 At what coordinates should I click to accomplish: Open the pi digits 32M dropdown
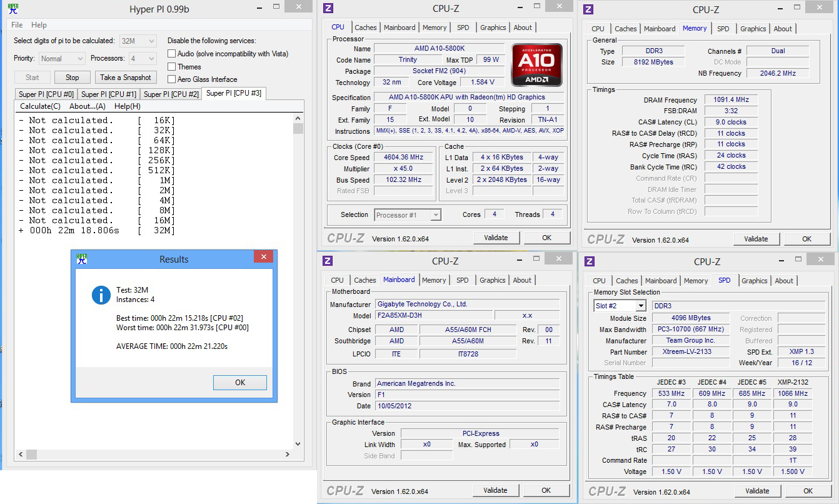pos(138,41)
